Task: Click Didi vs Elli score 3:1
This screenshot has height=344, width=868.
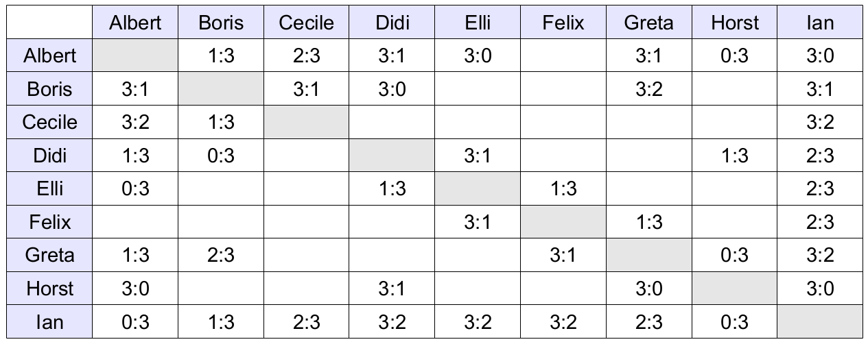Action: coord(478,156)
